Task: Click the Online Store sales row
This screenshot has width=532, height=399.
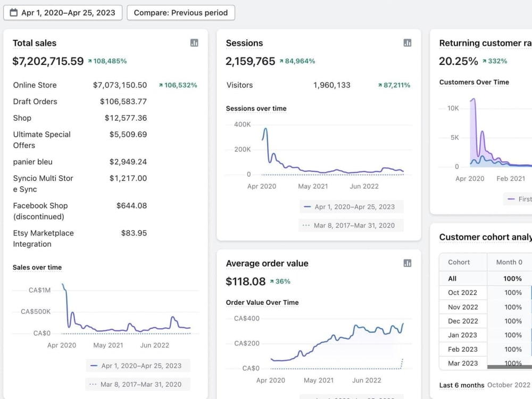Action: tap(105, 85)
